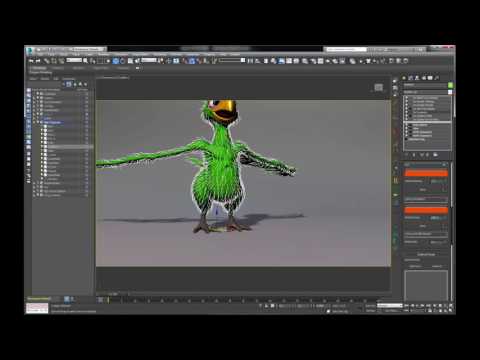
Task: Click the 3ds Max application logo button
Action: pyautogui.click(x=30, y=50)
